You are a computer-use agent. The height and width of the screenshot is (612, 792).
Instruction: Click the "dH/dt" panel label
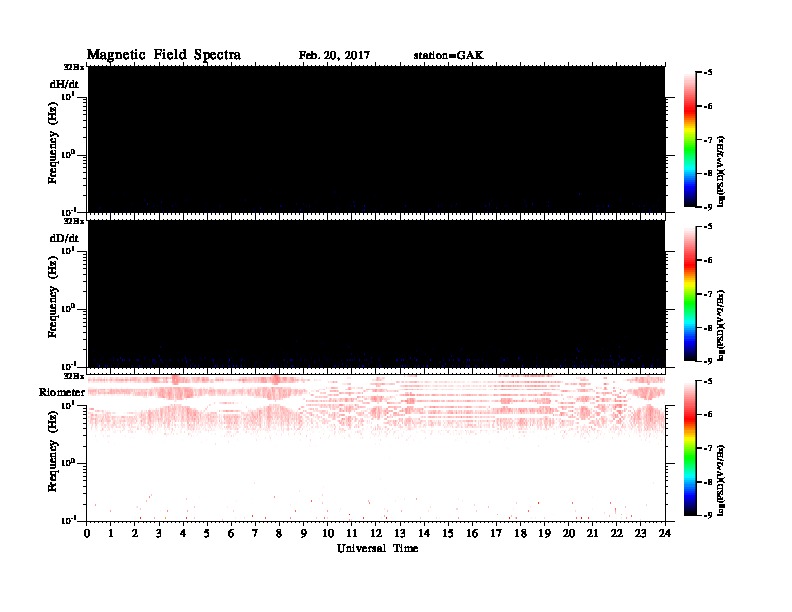pyautogui.click(x=64, y=84)
